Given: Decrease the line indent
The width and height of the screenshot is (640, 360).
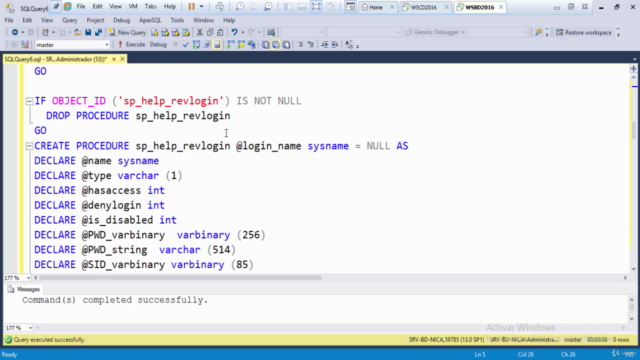Looking at the screenshot, I should (324, 45).
